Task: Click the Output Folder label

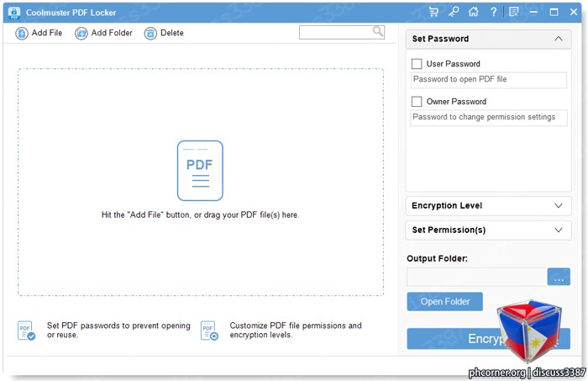Action: click(437, 259)
